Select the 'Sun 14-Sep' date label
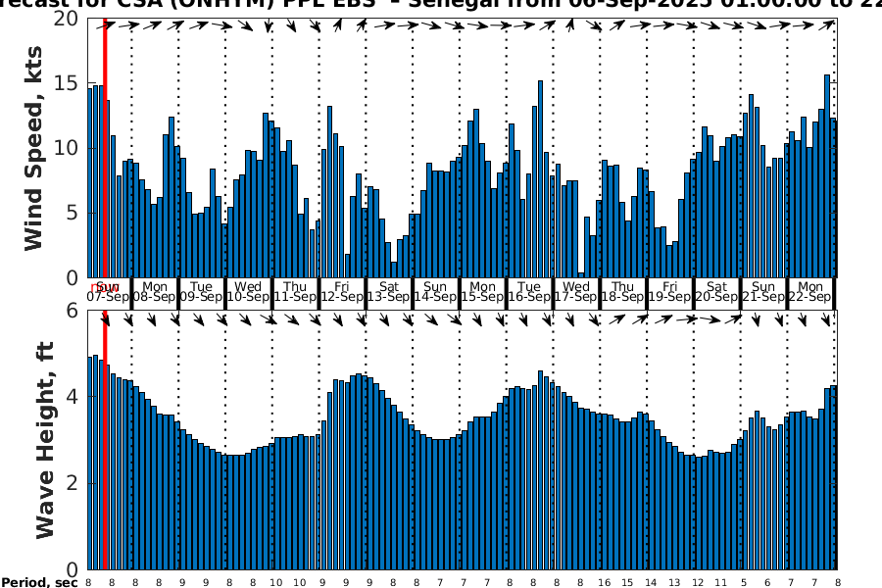 coord(435,291)
